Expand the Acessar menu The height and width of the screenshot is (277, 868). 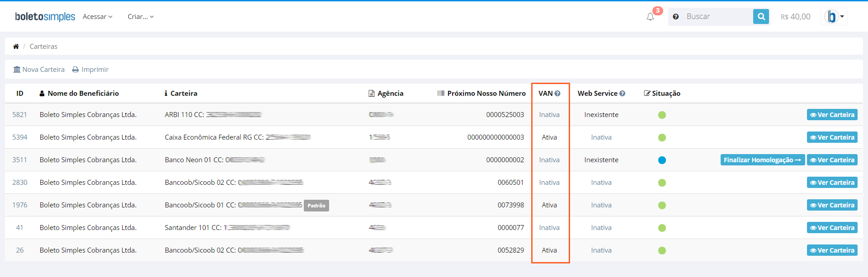tap(97, 17)
